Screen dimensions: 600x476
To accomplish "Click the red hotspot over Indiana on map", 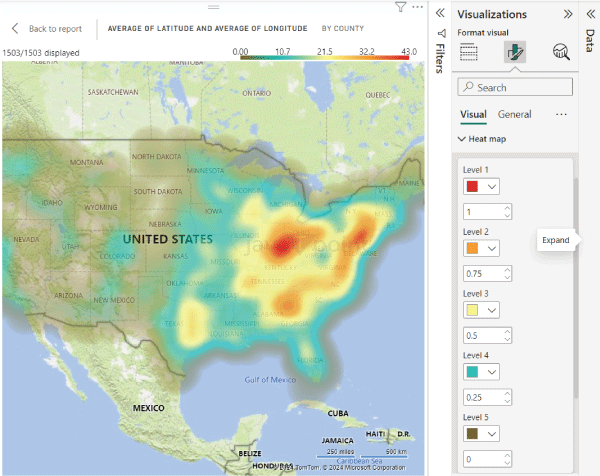I will pos(282,246).
